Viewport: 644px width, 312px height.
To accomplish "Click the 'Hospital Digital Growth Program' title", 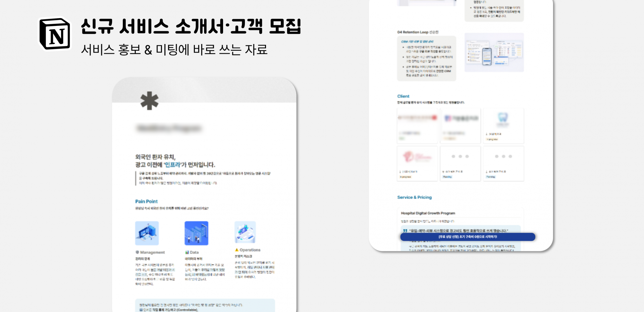I will 428,213.
